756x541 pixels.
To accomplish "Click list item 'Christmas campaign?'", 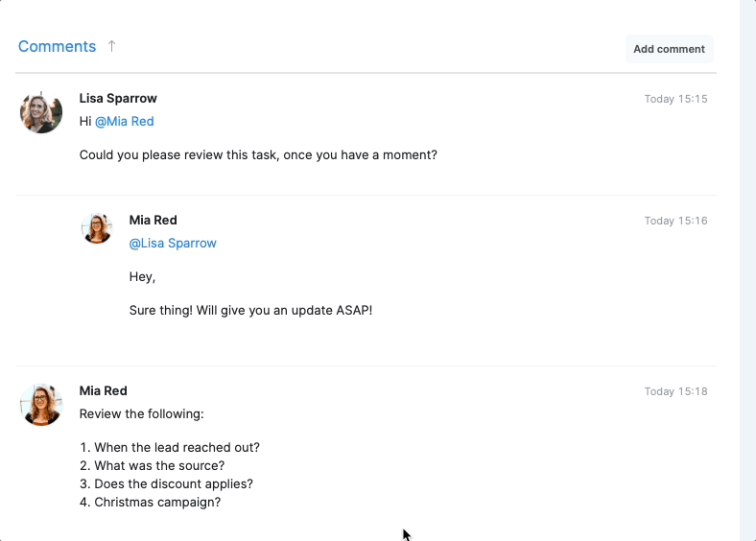I will (151, 503).
